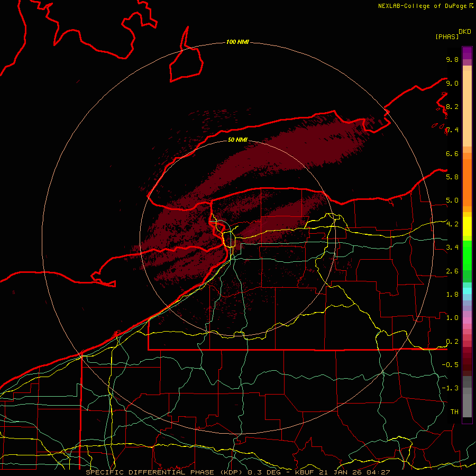Viewport: 476px width, 476px height.
Task: Click the 6.6 scale value
Action: pos(452,154)
